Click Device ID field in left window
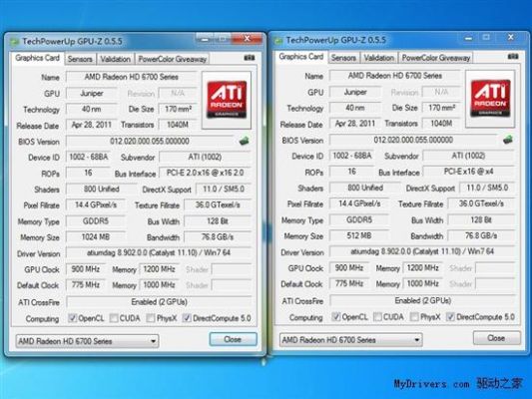This screenshot has width=532, height=399. pyautogui.click(x=89, y=157)
